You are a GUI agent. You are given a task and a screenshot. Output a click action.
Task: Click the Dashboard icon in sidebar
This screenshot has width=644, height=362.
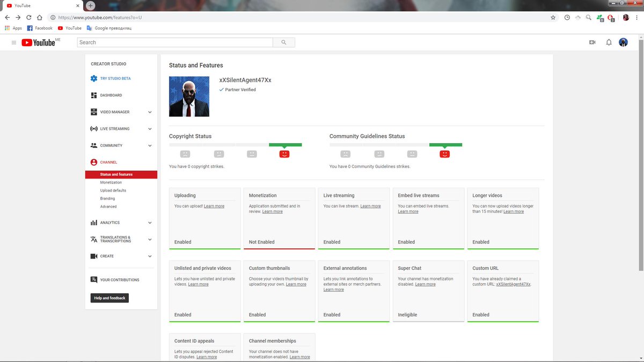94,95
